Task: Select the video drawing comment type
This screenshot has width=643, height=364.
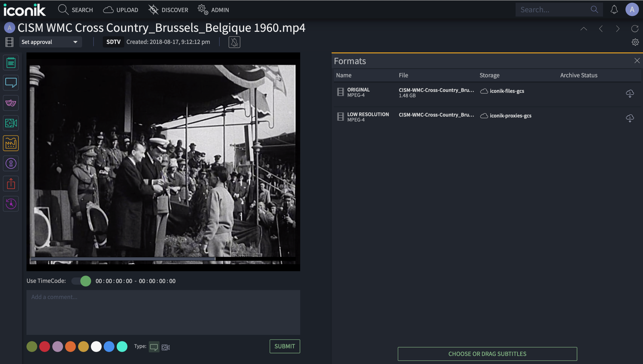Action: click(166, 347)
